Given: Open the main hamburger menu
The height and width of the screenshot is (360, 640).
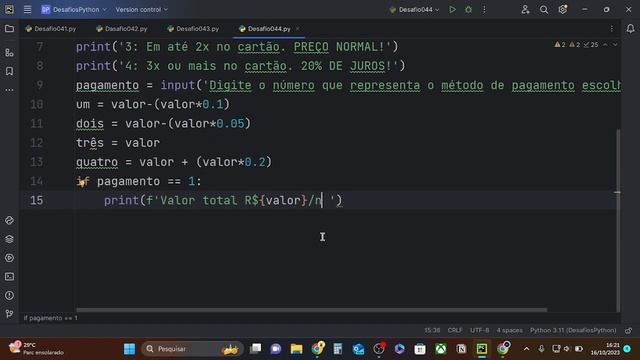Looking at the screenshot, I should click(27, 9).
